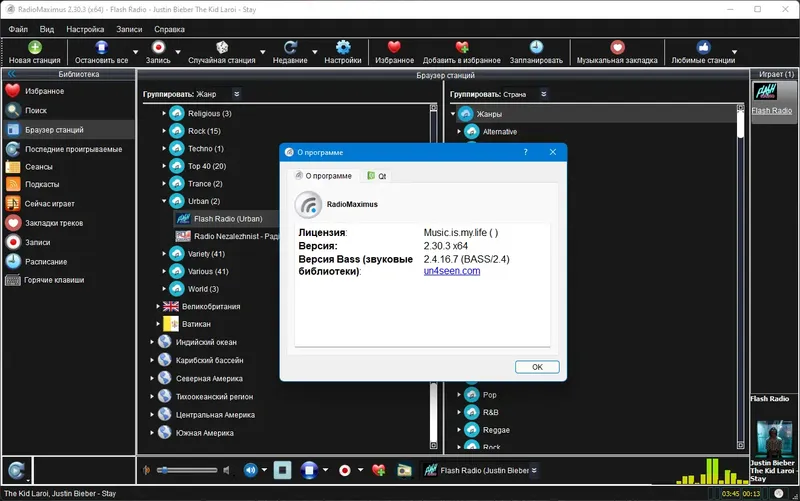Collapse the Urban (2) genre node

click(x=164, y=201)
